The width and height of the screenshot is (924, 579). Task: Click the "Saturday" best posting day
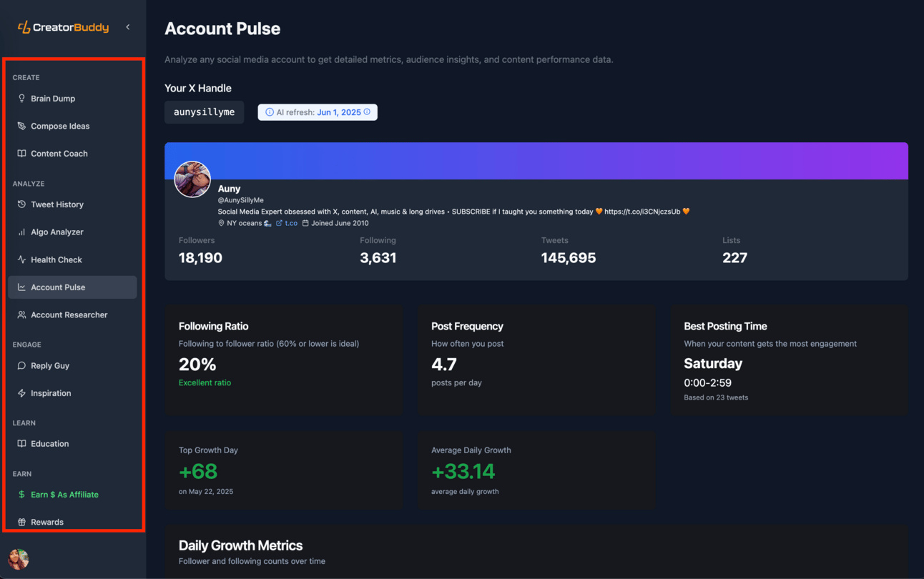713,363
